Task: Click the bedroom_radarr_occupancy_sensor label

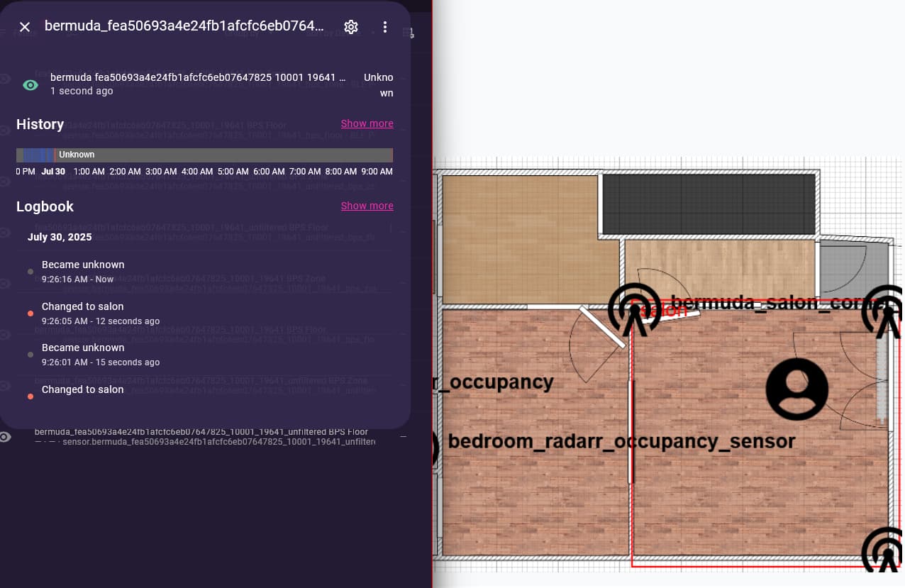Action: [621, 441]
